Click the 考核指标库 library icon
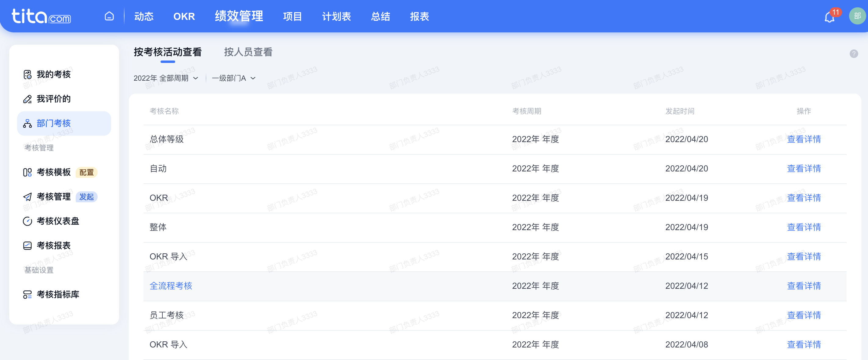Screen dimensions: 868x360 (x=27, y=295)
